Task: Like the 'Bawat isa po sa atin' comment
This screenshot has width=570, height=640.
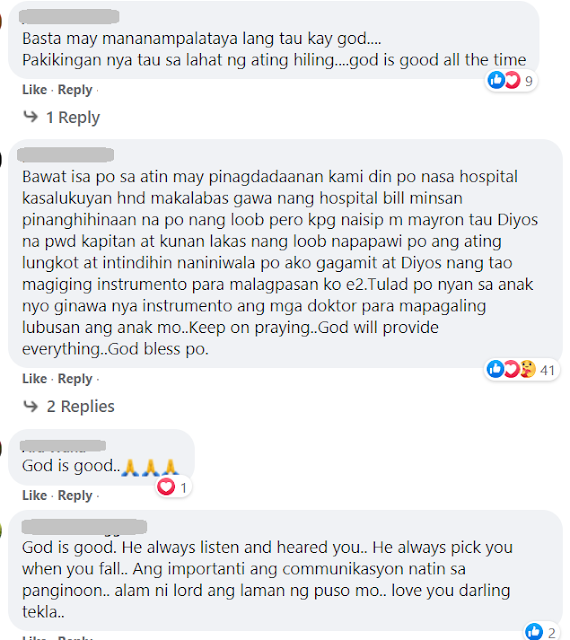Action: tap(34, 378)
